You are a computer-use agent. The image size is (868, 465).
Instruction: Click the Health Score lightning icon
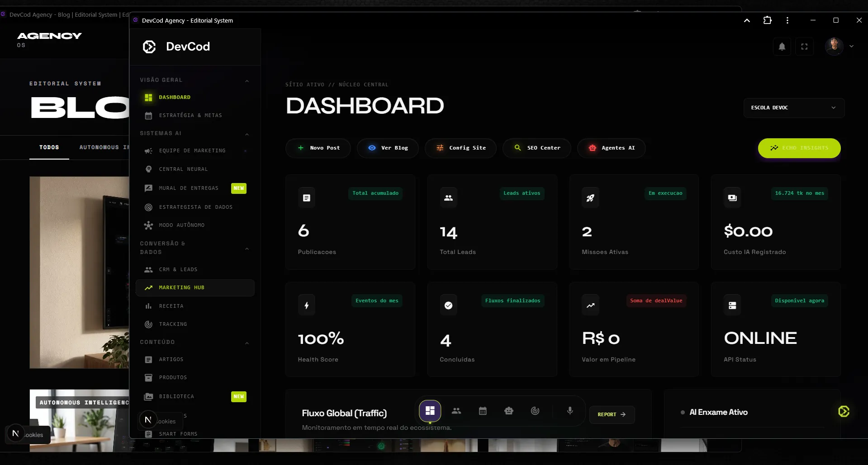pos(307,305)
